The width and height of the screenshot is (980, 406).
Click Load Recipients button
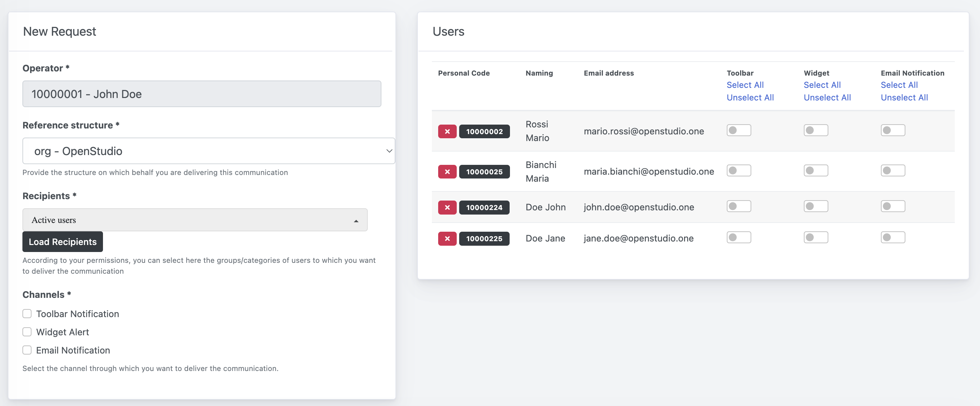(x=63, y=241)
